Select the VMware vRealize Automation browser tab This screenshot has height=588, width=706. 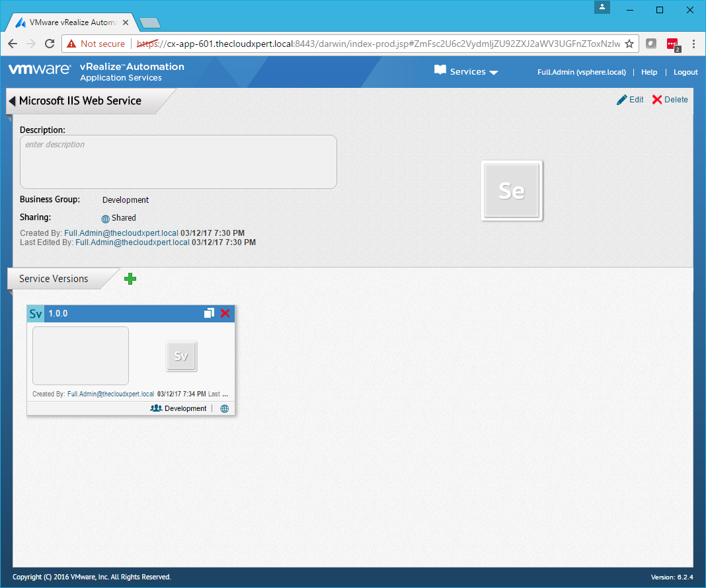(x=73, y=22)
